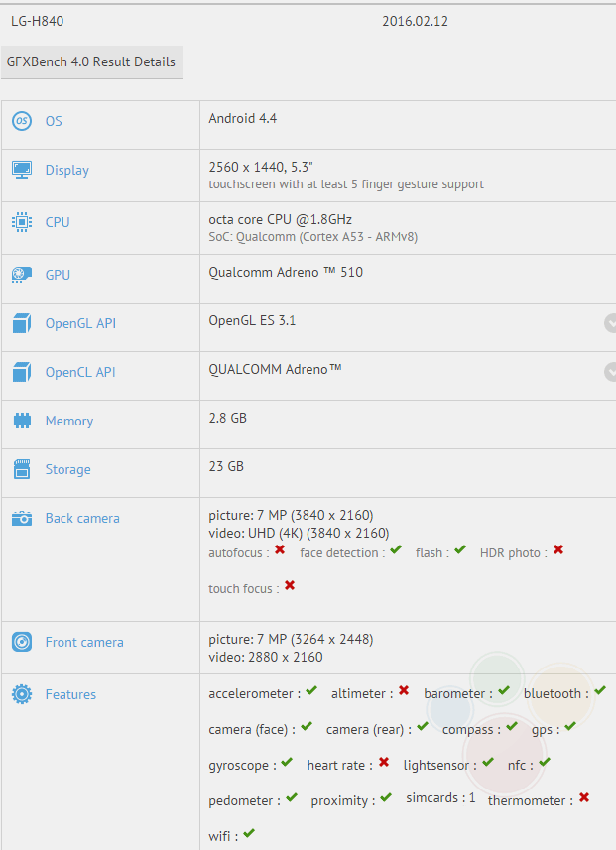Viewport: 616px width, 850px height.
Task: Click the LG-H840 device name
Action: 38,21
